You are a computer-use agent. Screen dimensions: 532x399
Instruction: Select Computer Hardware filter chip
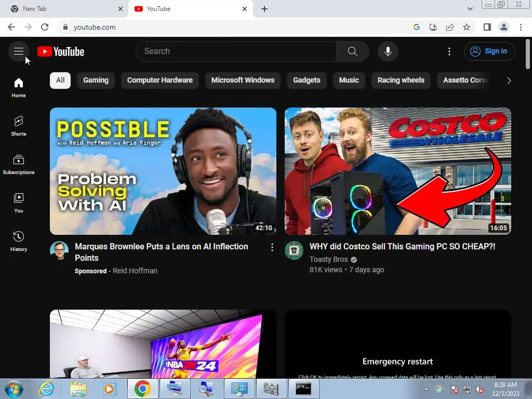pos(160,81)
